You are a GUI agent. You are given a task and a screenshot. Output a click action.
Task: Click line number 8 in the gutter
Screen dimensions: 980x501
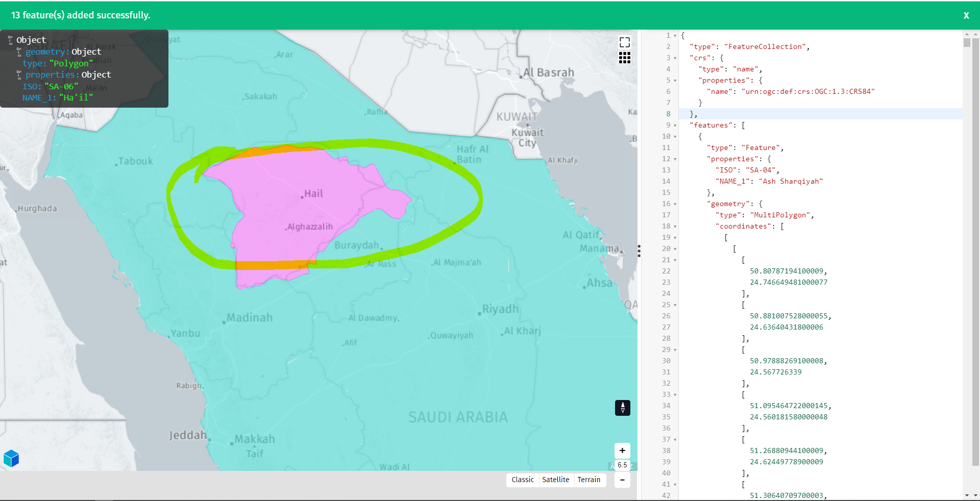668,114
